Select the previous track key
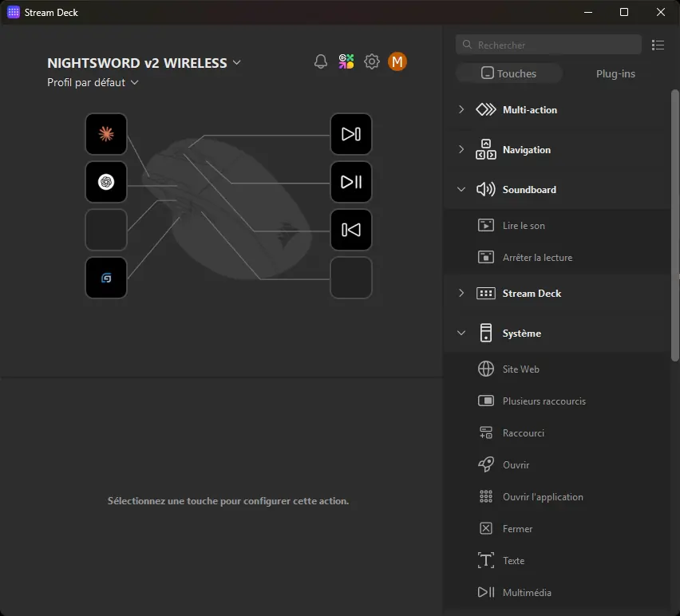Image resolution: width=680 pixels, height=616 pixels. (x=351, y=230)
